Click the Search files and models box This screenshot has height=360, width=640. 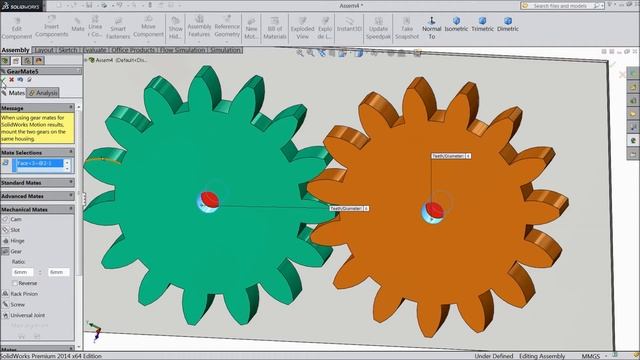(x=561, y=6)
